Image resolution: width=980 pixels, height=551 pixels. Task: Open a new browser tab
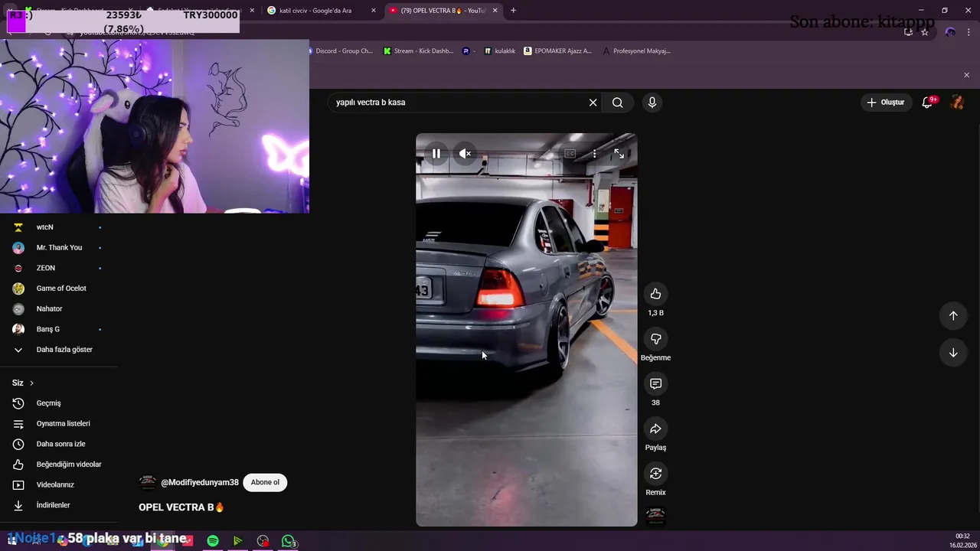pos(513,11)
